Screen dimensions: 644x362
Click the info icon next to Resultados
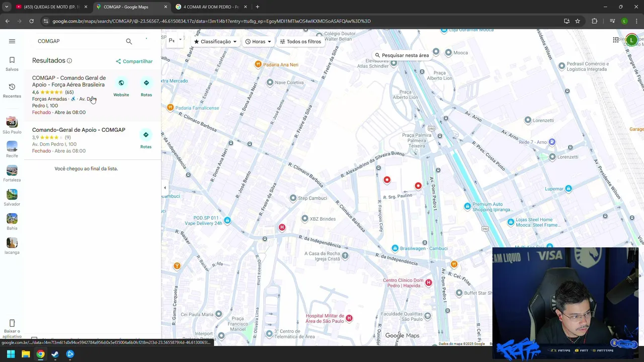point(69,61)
